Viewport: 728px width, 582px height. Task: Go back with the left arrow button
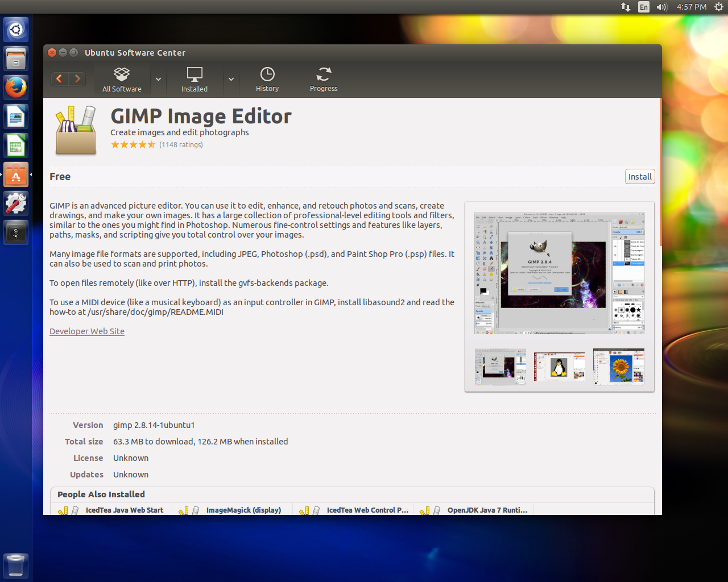[59, 79]
